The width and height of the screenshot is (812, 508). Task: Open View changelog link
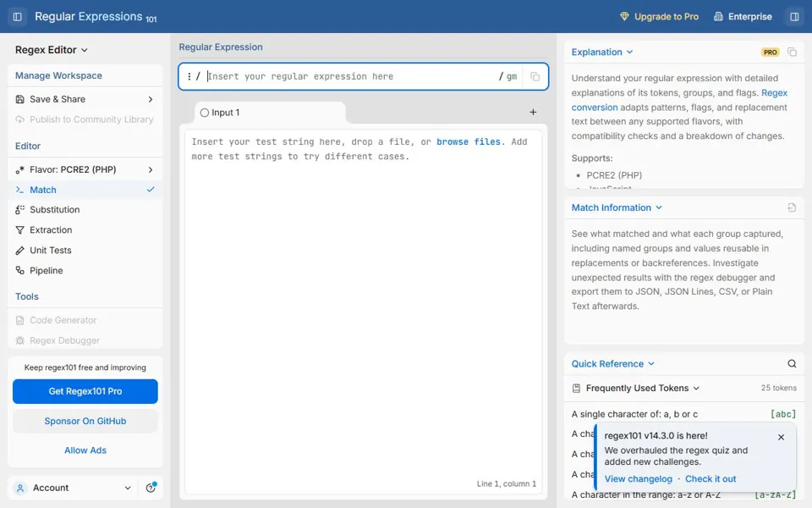(x=638, y=478)
